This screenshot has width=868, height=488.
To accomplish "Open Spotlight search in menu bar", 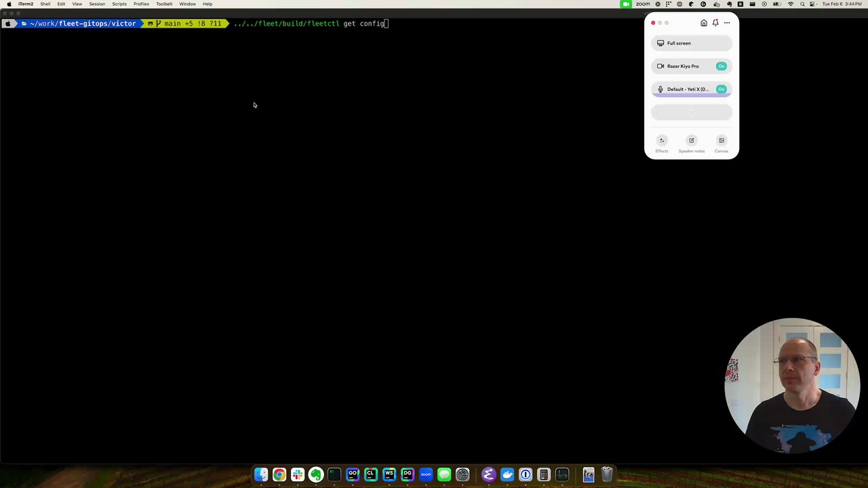I will coord(803,4).
